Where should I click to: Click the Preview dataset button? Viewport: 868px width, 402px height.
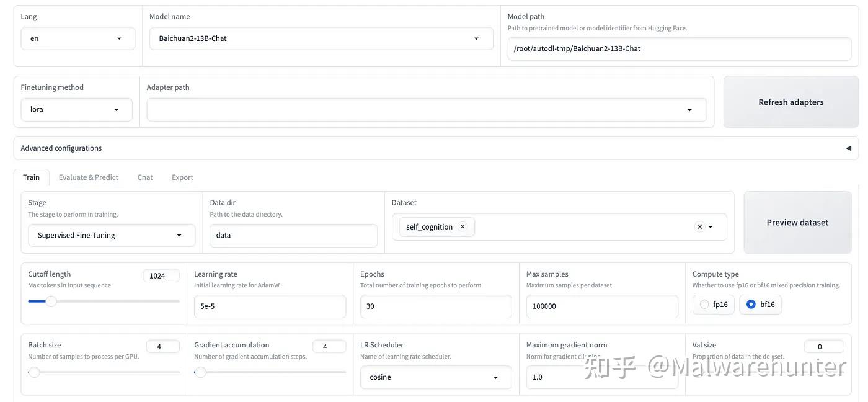pos(797,221)
